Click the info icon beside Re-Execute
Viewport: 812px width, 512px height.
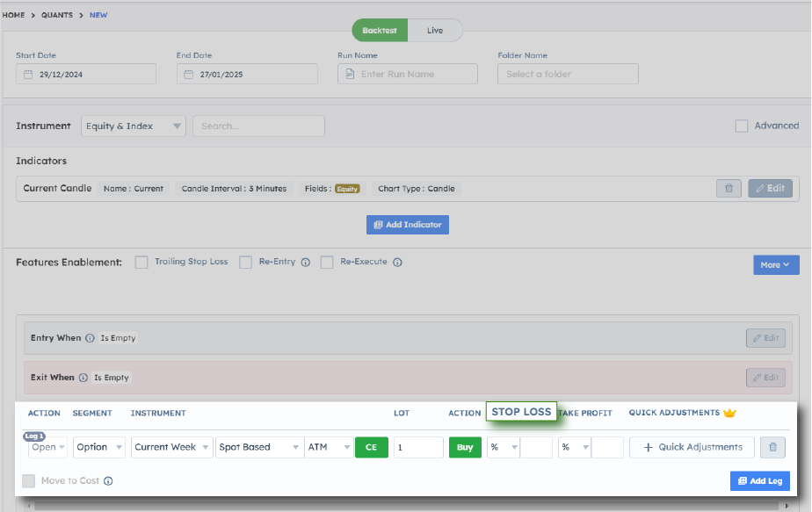click(397, 263)
